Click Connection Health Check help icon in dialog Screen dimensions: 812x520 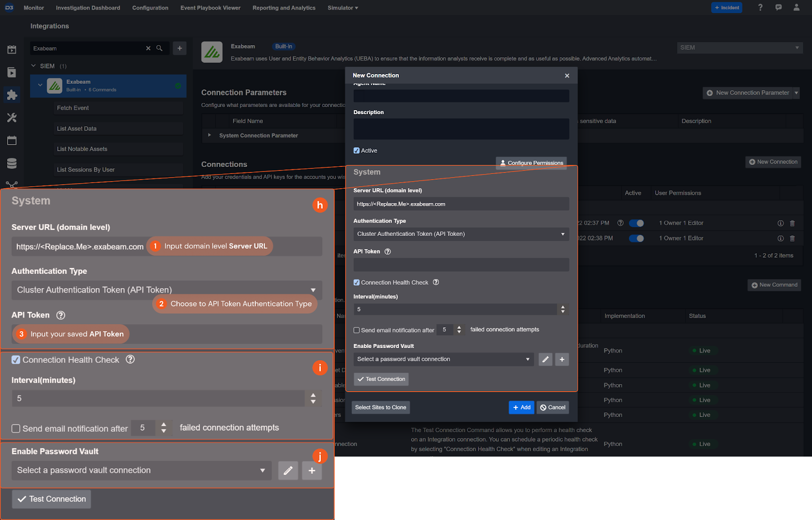pyautogui.click(x=436, y=282)
